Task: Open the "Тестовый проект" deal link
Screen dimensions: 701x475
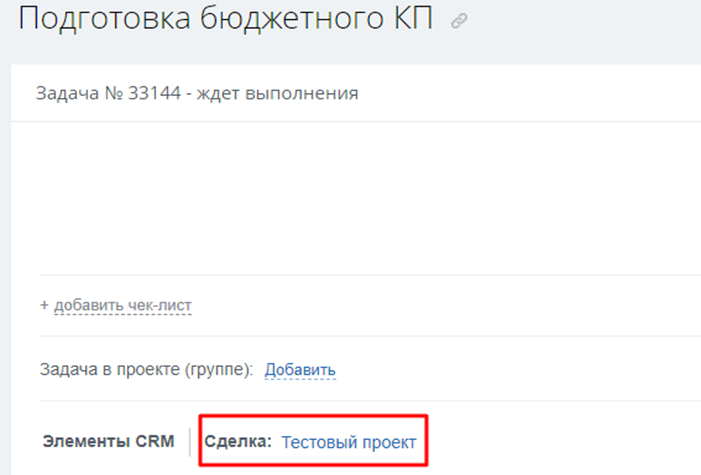Action: 348,441
